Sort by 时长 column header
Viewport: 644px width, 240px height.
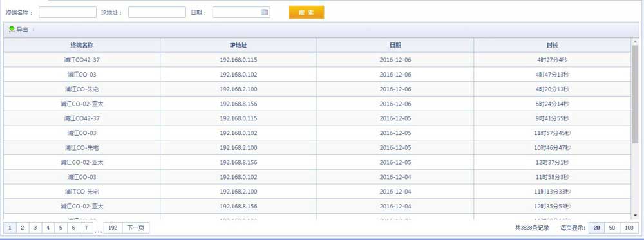(553, 45)
